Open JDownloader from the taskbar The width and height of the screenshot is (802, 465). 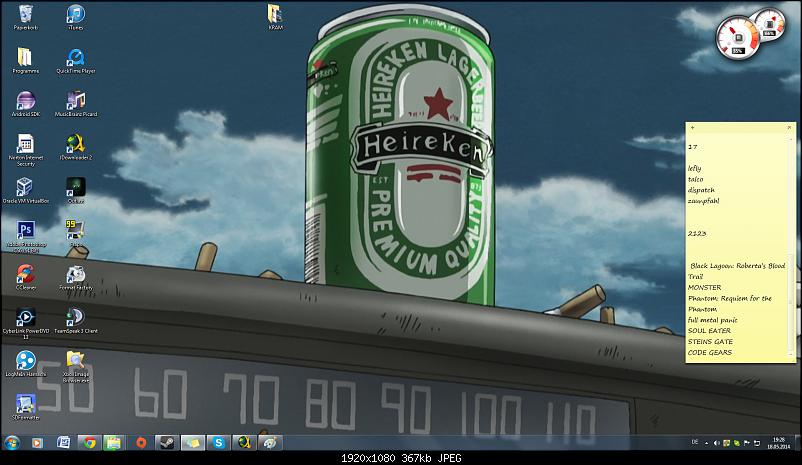pos(244,442)
